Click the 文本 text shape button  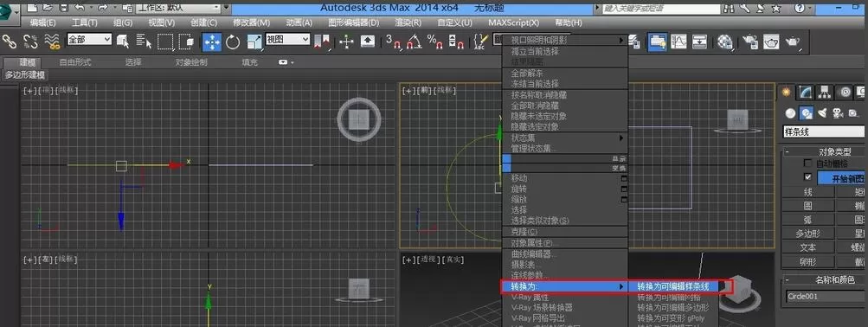pos(807,247)
